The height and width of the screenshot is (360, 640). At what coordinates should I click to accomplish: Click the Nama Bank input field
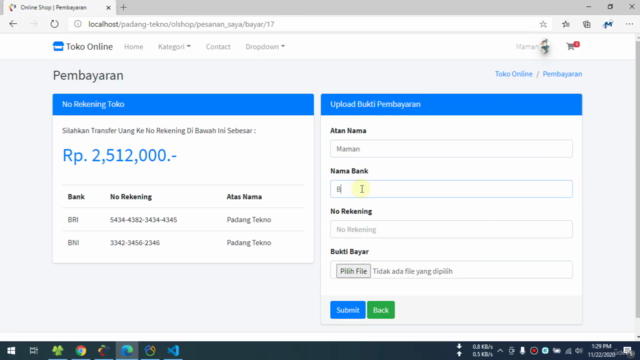451,189
